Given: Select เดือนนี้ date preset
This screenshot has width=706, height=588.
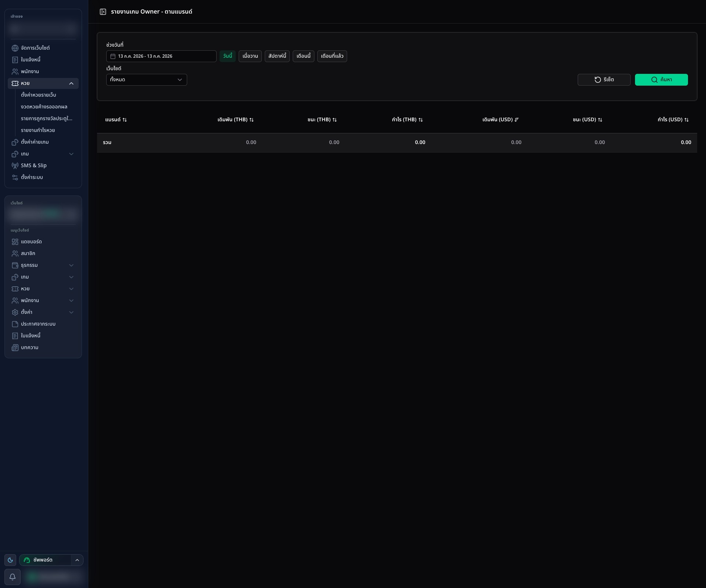Looking at the screenshot, I should click(303, 56).
